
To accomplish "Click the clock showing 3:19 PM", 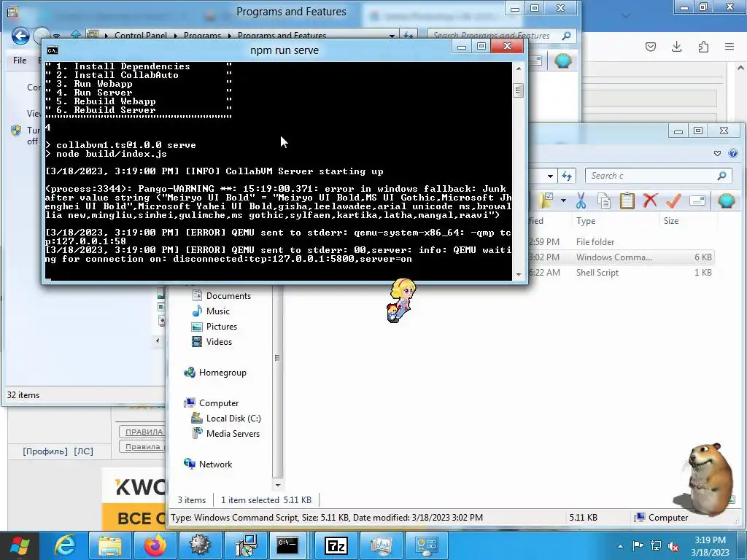I will (710, 540).
